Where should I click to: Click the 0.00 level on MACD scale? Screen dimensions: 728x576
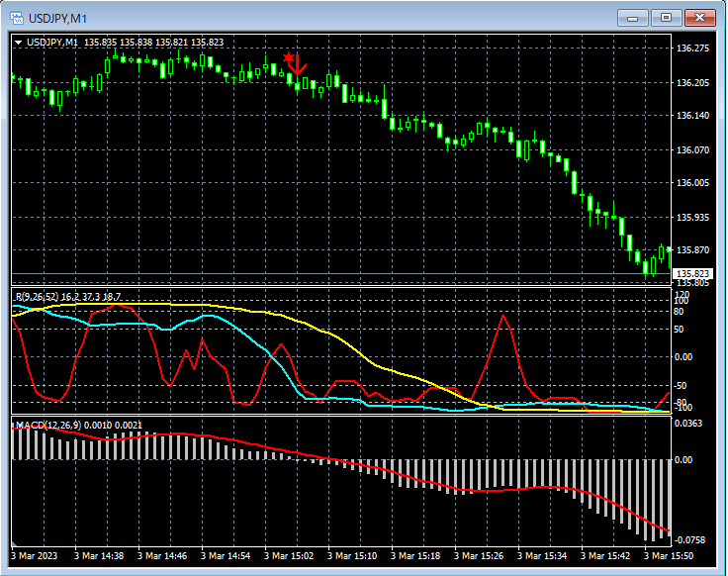(x=683, y=460)
